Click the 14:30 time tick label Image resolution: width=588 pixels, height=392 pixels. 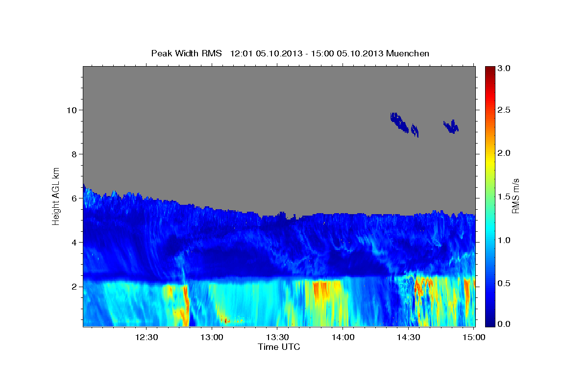408,337
